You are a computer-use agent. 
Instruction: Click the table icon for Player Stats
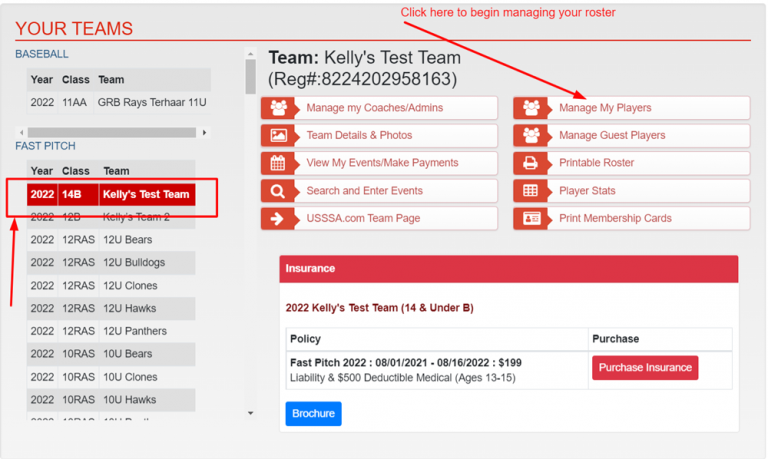click(531, 191)
